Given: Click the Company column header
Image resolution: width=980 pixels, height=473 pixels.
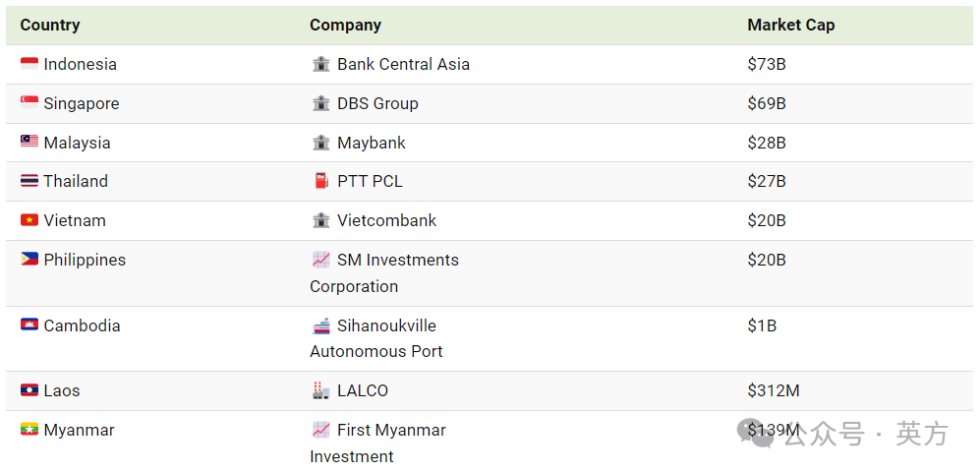Looking at the screenshot, I should (x=345, y=25).
